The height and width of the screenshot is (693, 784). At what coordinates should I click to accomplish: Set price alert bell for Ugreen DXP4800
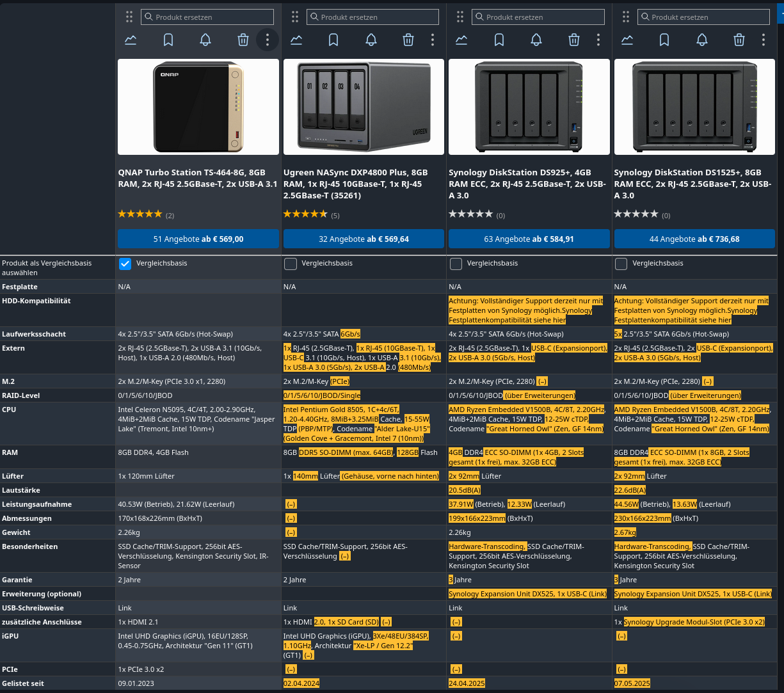click(x=371, y=40)
